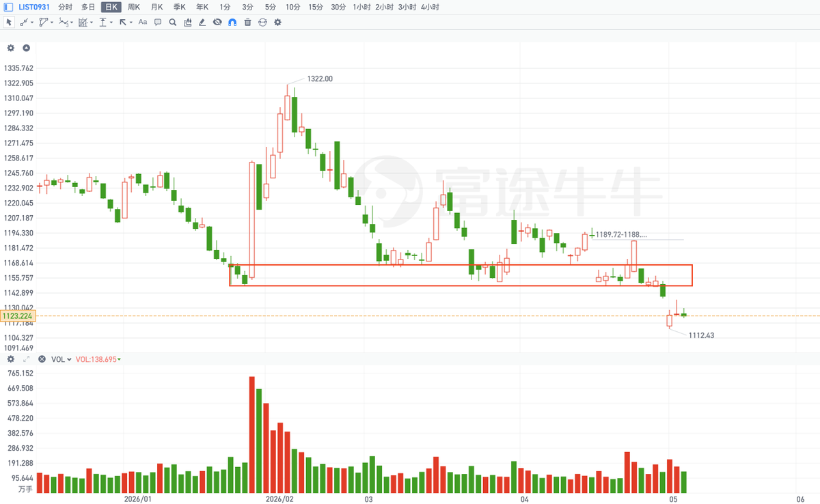The width and height of the screenshot is (820, 504).
Task: Select the 3小时 interval
Action: (407, 7)
